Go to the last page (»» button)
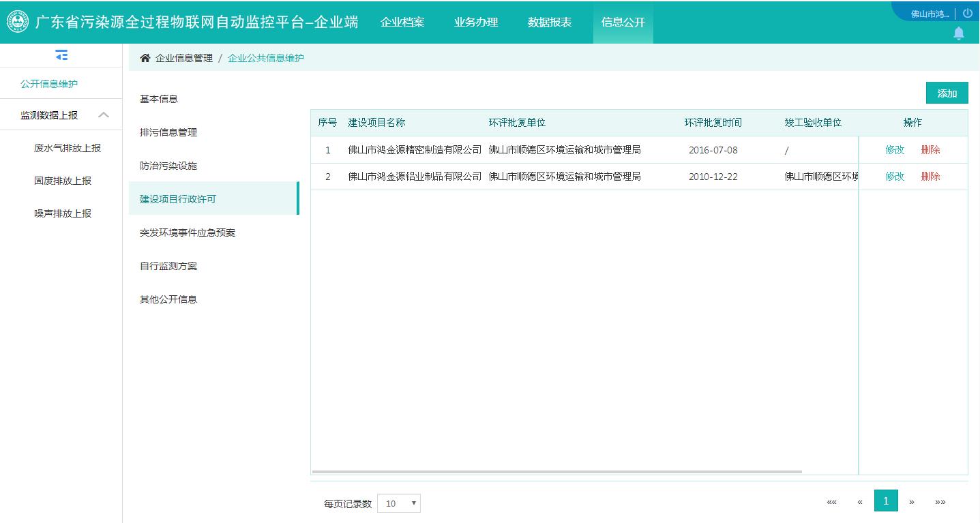The height and width of the screenshot is (523, 980). (x=940, y=502)
